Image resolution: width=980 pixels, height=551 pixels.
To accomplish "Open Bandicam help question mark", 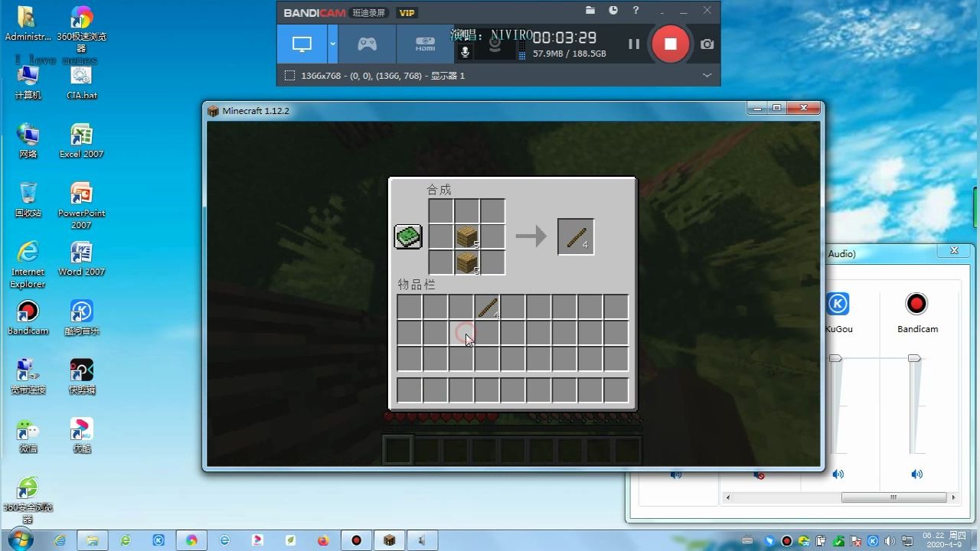I will [635, 11].
